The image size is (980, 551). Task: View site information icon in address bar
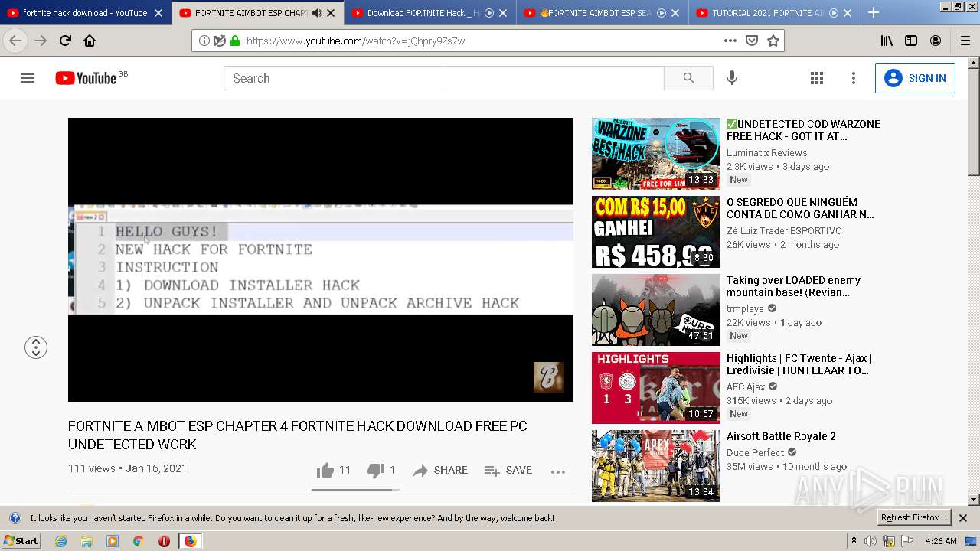point(204,41)
